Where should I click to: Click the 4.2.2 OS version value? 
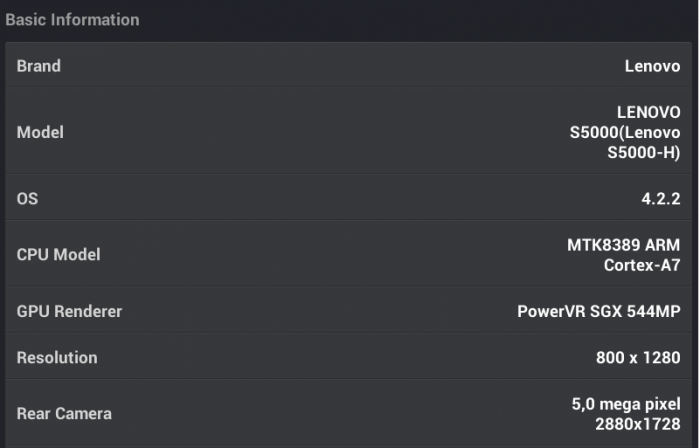[660, 198]
